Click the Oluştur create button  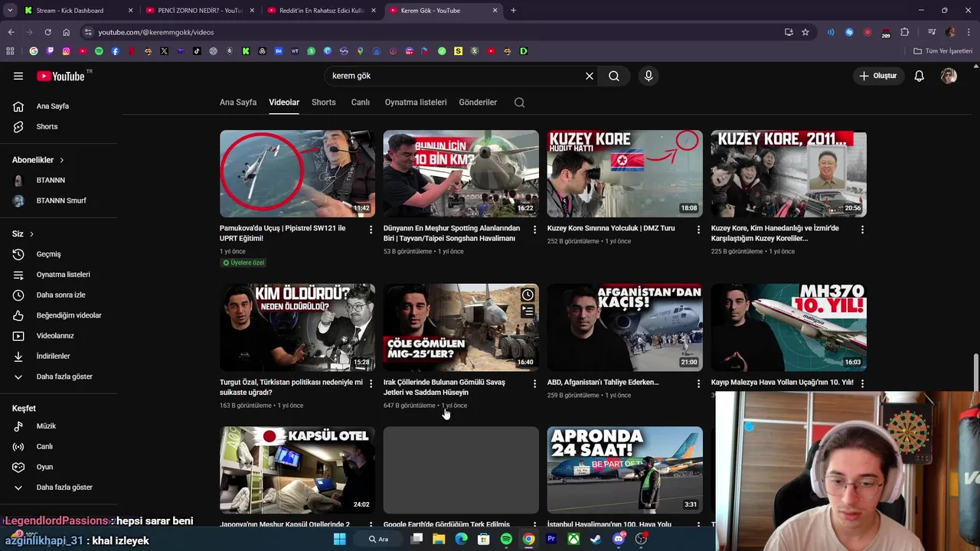878,76
